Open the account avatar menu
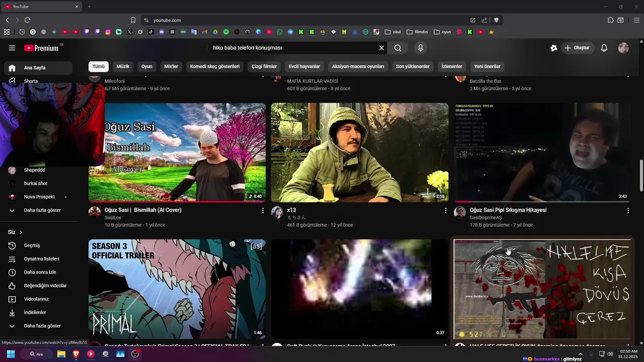 [x=623, y=48]
